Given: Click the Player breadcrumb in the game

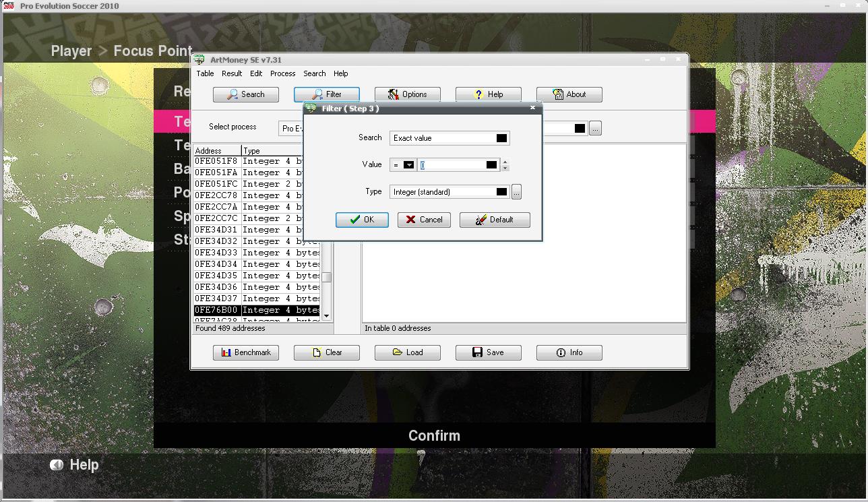Looking at the screenshot, I should (x=71, y=51).
